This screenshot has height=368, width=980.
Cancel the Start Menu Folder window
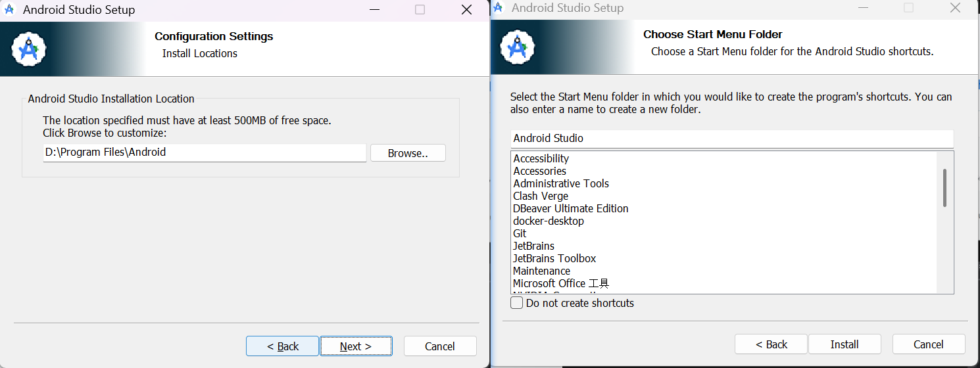(x=929, y=344)
